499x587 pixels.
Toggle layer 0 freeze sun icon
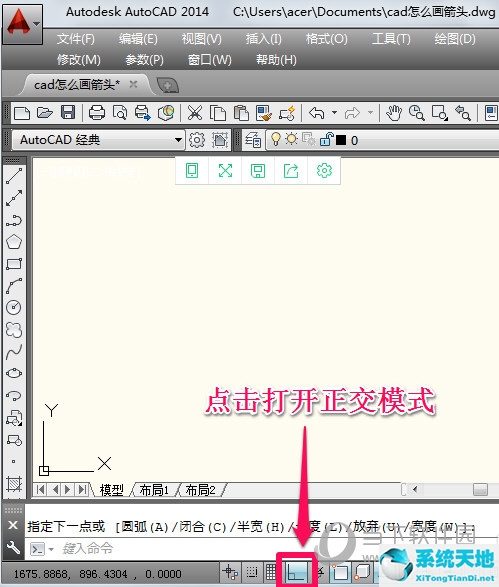291,139
